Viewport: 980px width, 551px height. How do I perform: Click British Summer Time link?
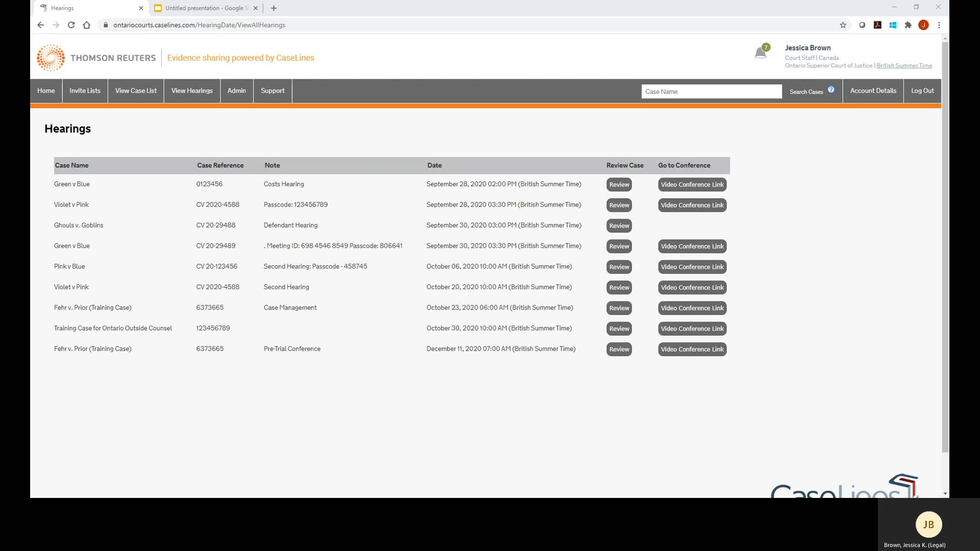903,65
